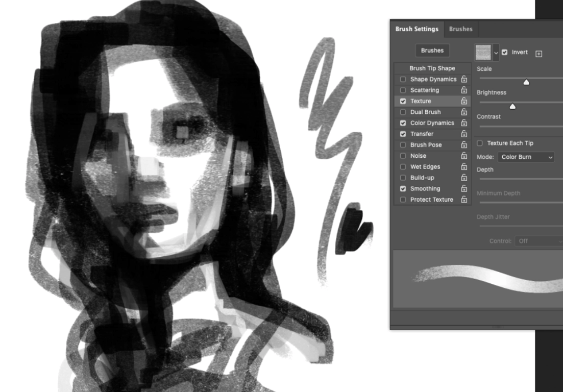This screenshot has width=563, height=392.
Task: Toggle lock icon for Color Dynamics
Action: click(464, 123)
